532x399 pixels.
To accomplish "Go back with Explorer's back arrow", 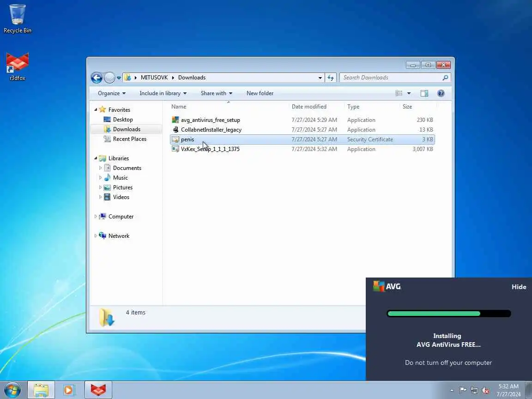I will tap(97, 78).
